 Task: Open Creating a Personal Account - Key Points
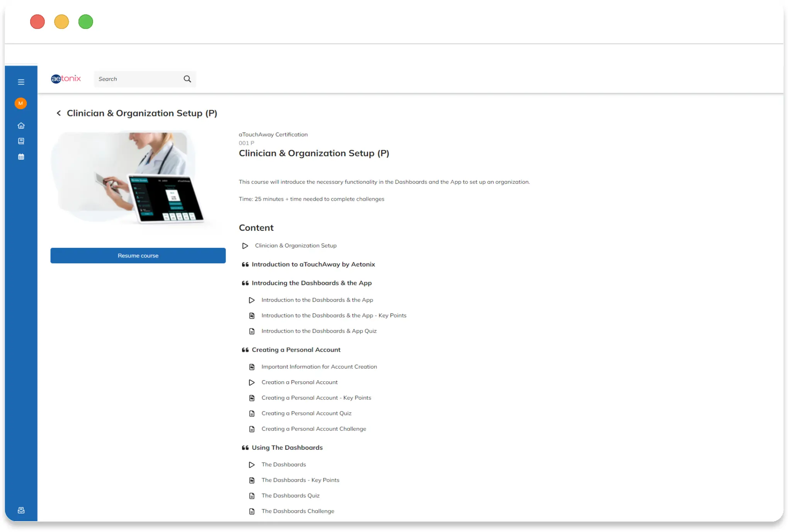click(316, 398)
